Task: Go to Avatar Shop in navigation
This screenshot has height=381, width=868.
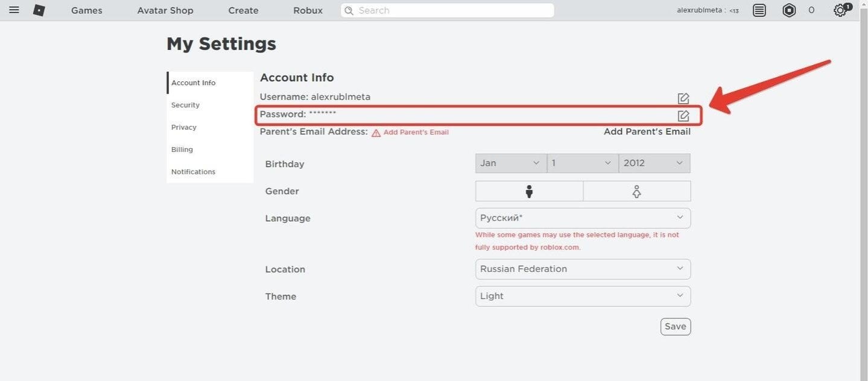Action: coord(165,10)
